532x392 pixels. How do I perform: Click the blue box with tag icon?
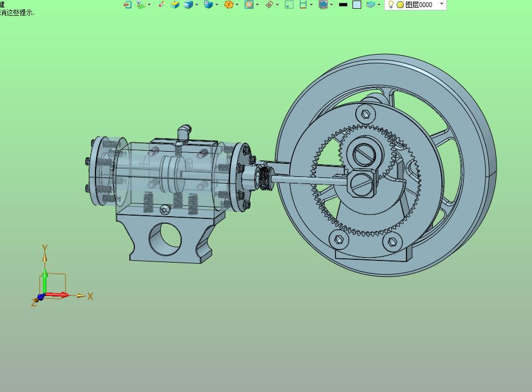(x=208, y=4)
